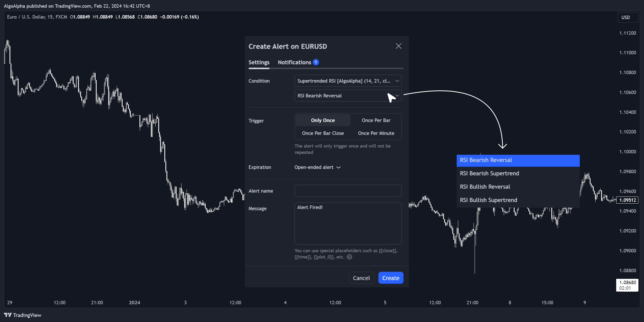
Task: Select the Only Once trigger
Action: (x=323, y=120)
